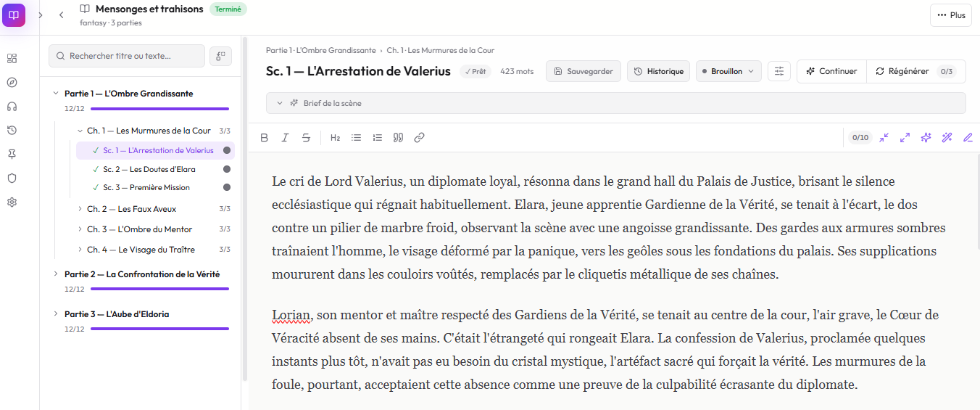Click the sparkles enhance AI icon

click(x=926, y=138)
